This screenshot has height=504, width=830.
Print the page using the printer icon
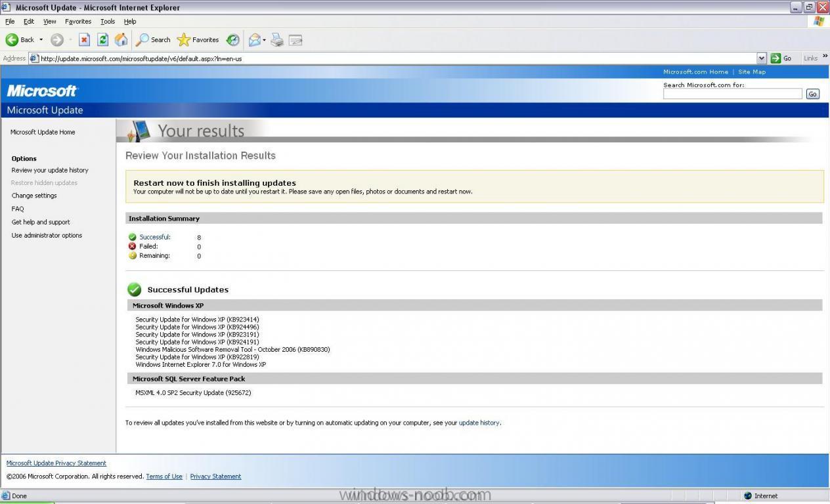[x=277, y=40]
